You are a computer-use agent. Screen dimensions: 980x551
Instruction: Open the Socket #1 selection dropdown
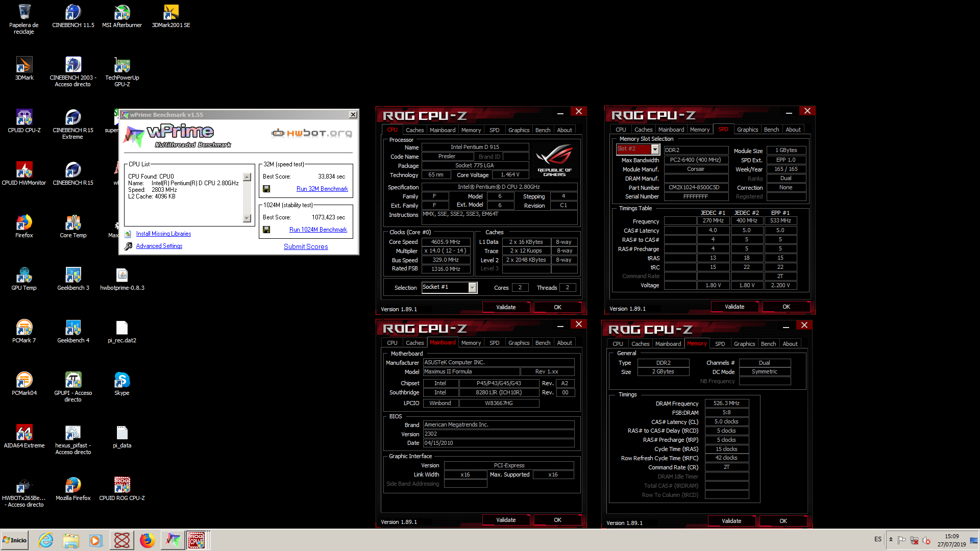pos(473,288)
